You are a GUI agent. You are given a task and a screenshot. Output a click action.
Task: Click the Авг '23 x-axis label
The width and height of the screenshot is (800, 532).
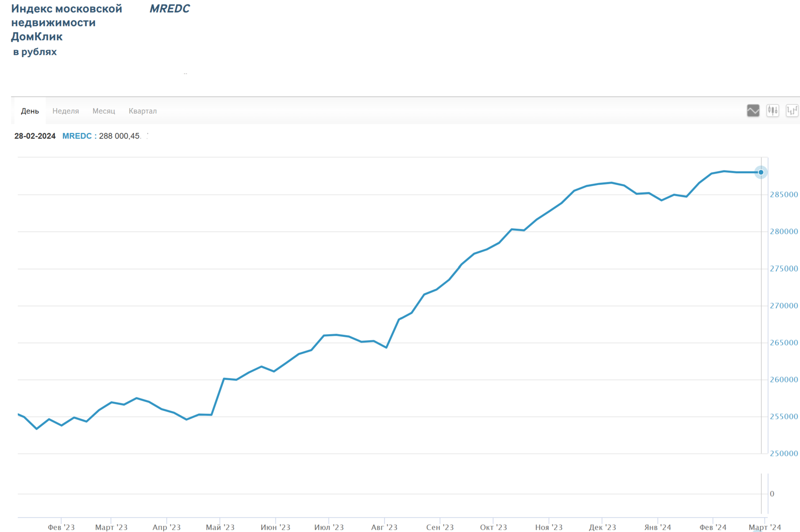click(x=384, y=527)
